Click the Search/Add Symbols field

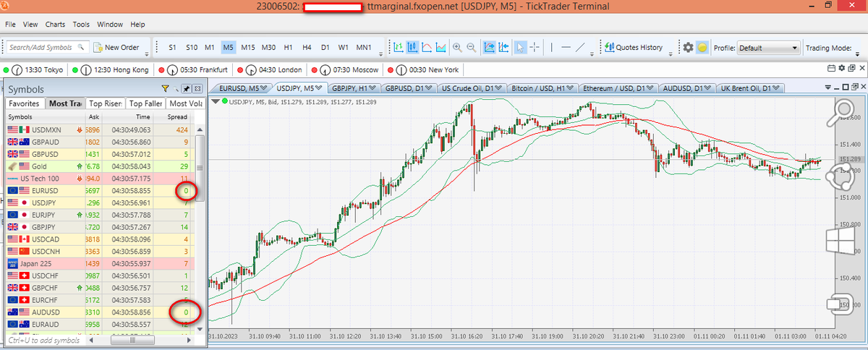(48, 48)
